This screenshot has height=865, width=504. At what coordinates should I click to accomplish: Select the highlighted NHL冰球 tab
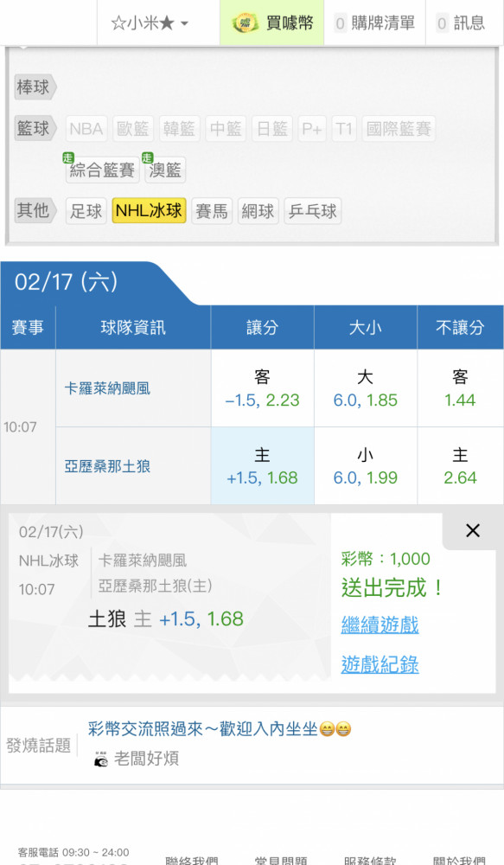[149, 210]
